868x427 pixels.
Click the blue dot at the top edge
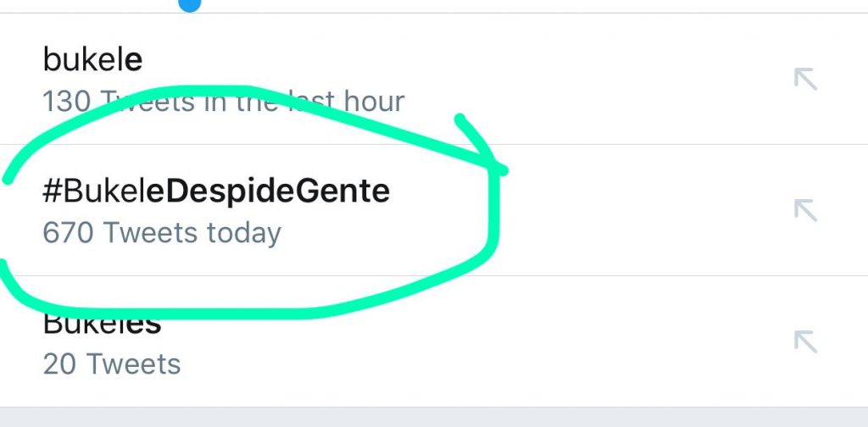pyautogui.click(x=190, y=5)
